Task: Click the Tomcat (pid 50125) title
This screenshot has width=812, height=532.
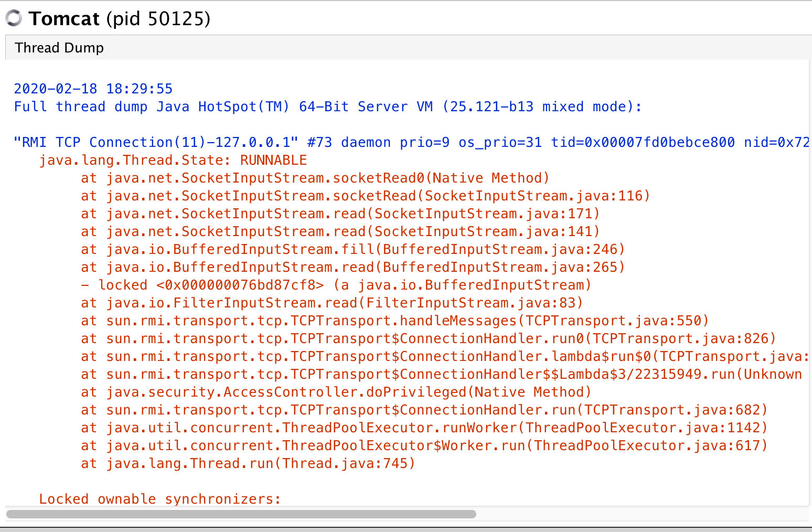Action: click(120, 19)
